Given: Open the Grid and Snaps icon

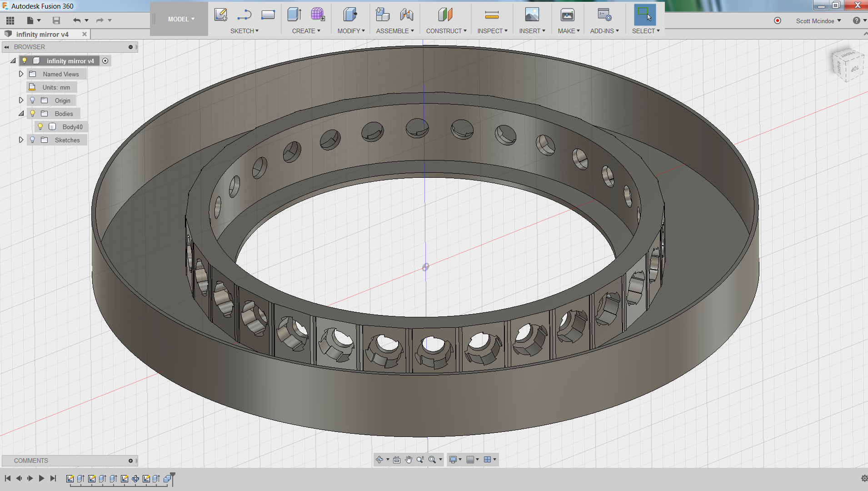Looking at the screenshot, I should pos(471,460).
